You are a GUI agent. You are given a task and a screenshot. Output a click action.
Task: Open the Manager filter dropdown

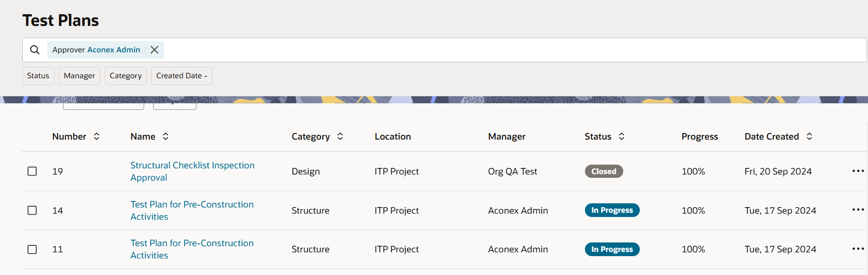point(79,76)
